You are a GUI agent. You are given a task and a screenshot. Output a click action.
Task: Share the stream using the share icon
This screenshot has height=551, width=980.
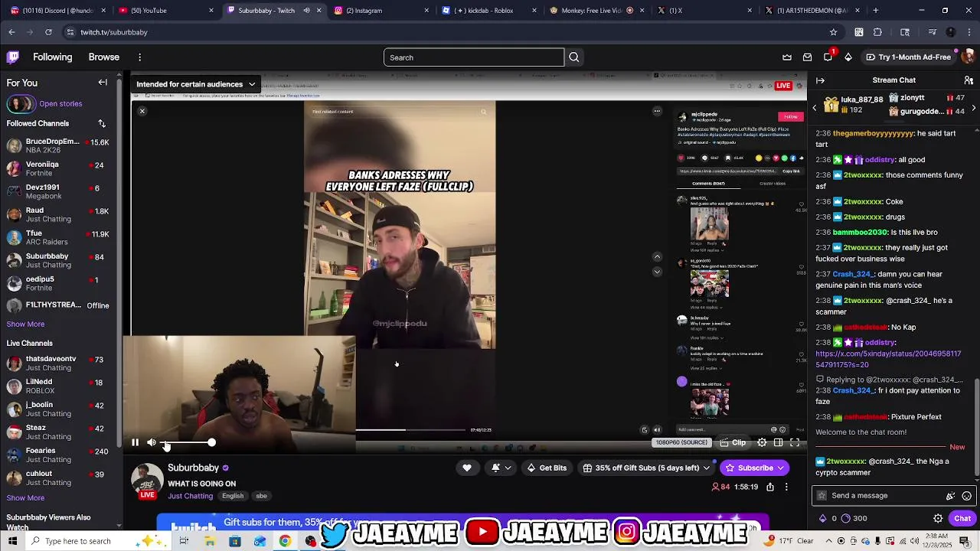[770, 487]
